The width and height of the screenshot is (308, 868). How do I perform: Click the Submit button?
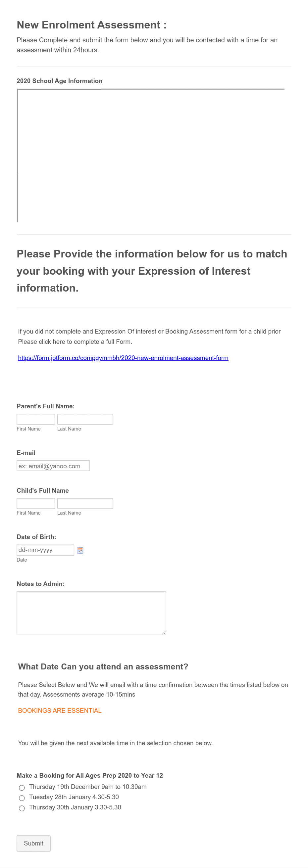pyautogui.click(x=33, y=844)
